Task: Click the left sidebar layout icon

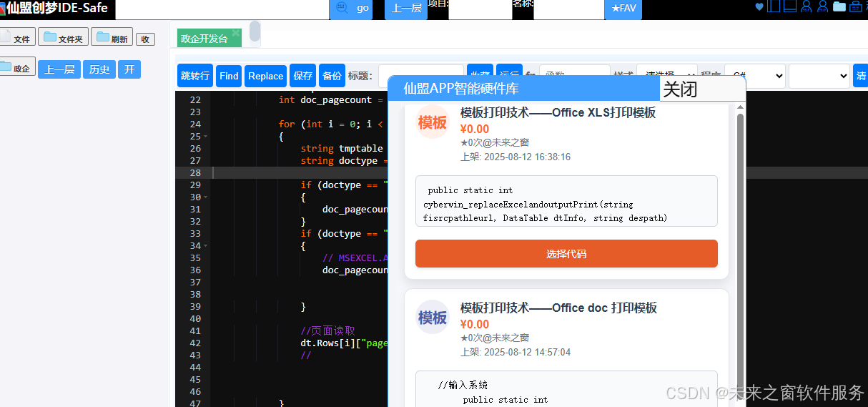Action: pos(774,6)
